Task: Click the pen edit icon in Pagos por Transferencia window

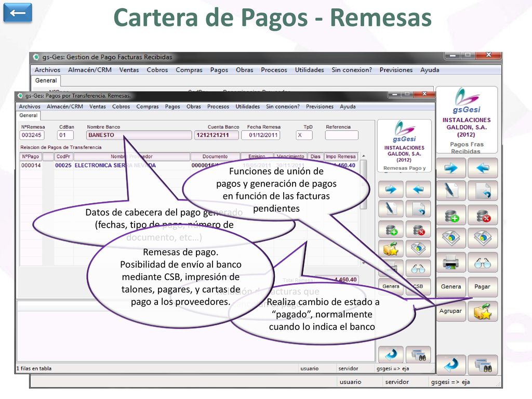Action: (x=391, y=209)
